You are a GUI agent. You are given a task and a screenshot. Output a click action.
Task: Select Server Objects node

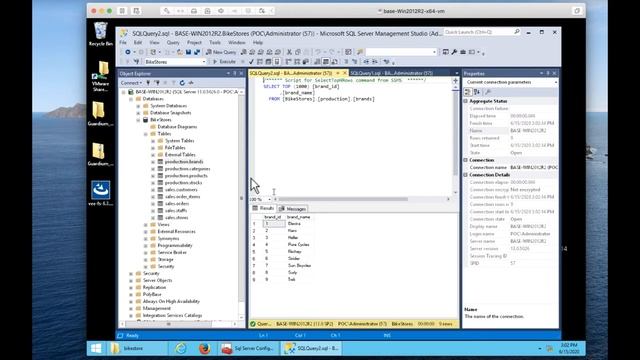[x=157, y=280]
